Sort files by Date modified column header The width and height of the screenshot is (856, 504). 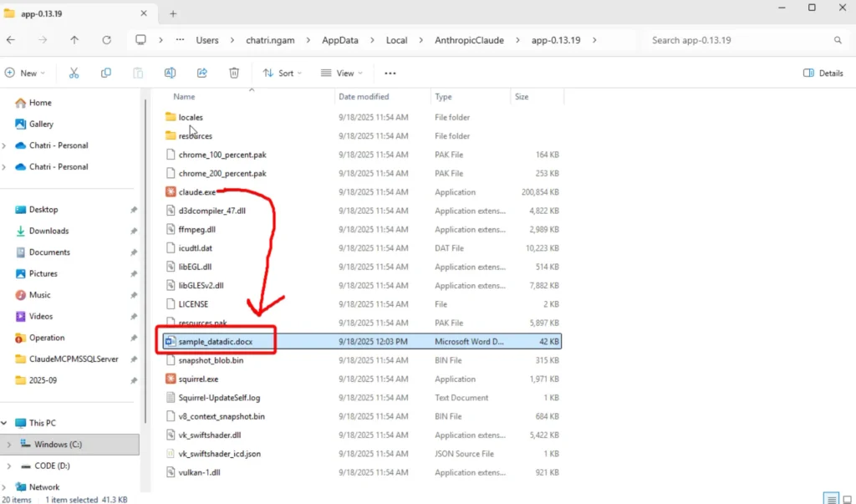point(364,97)
